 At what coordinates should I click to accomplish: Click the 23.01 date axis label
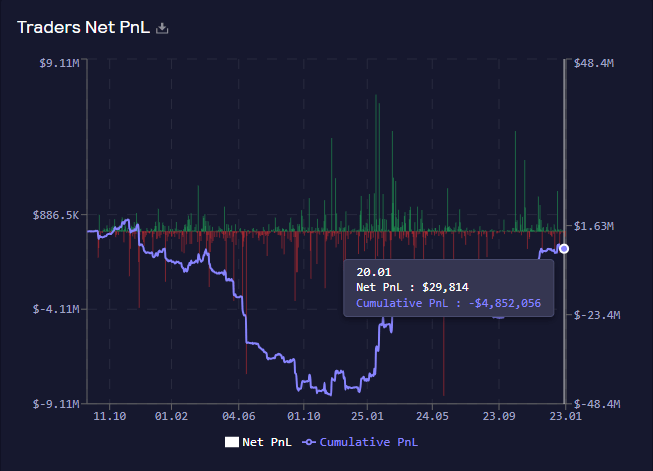click(566, 416)
